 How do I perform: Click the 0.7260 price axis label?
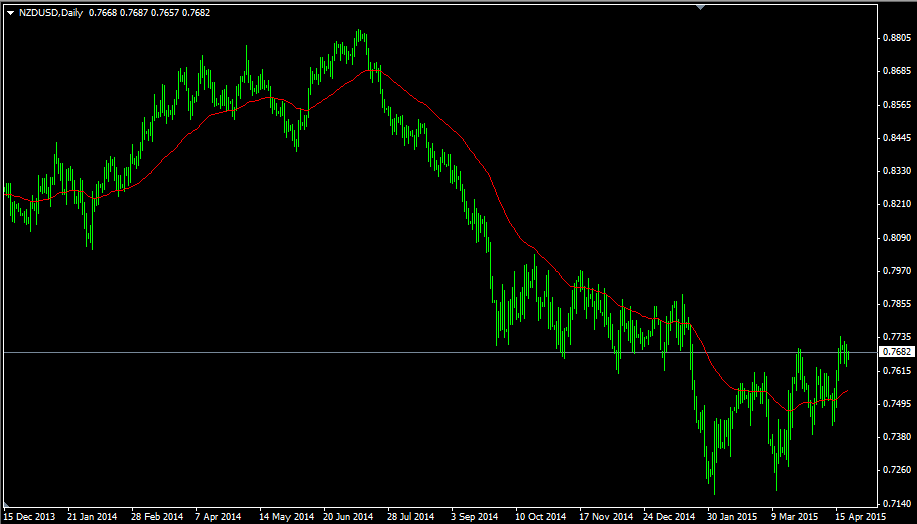[x=897, y=470]
